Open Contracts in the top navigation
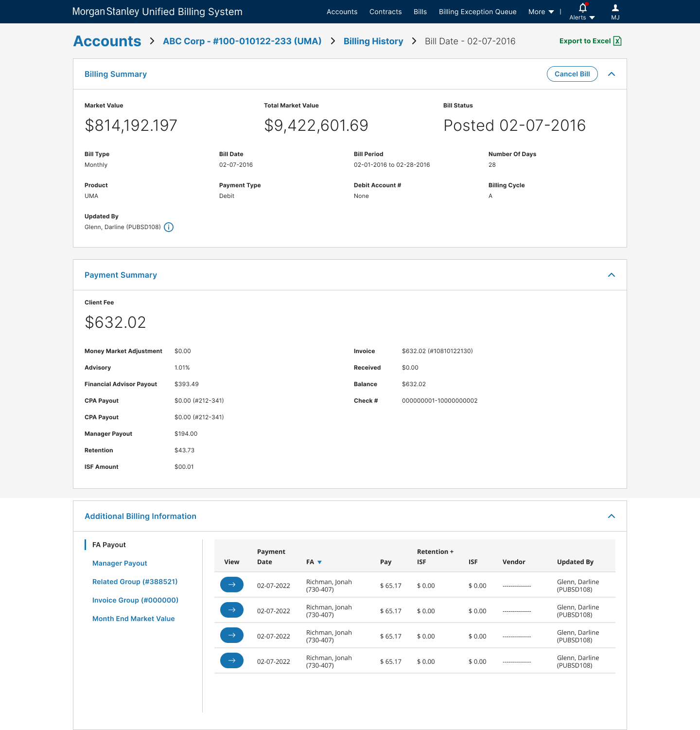 [x=385, y=12]
